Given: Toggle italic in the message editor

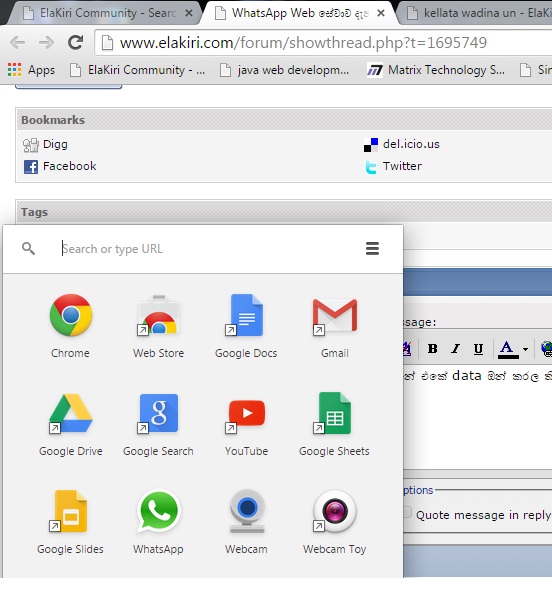Looking at the screenshot, I should click(x=455, y=349).
